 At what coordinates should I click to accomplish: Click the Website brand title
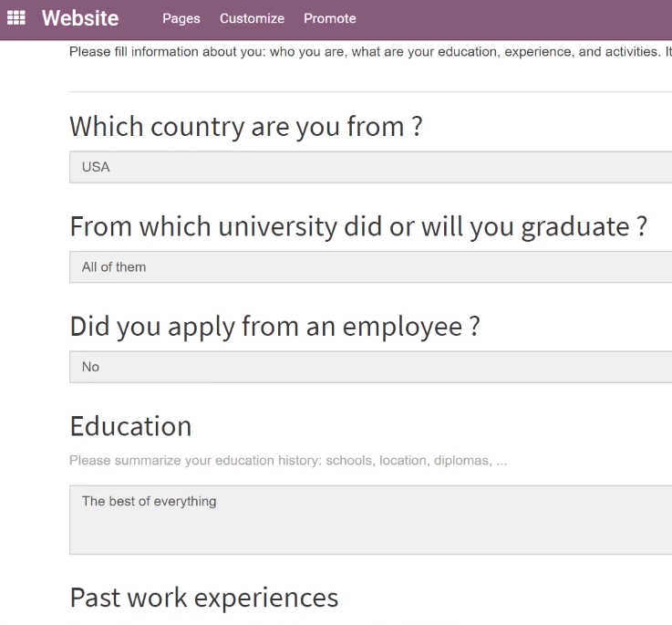[80, 18]
